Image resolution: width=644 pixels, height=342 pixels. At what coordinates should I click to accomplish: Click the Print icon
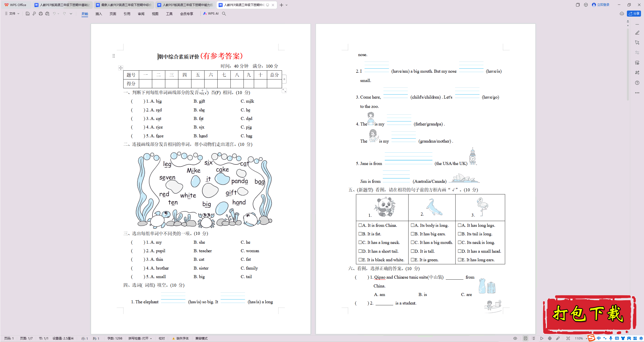(41, 14)
